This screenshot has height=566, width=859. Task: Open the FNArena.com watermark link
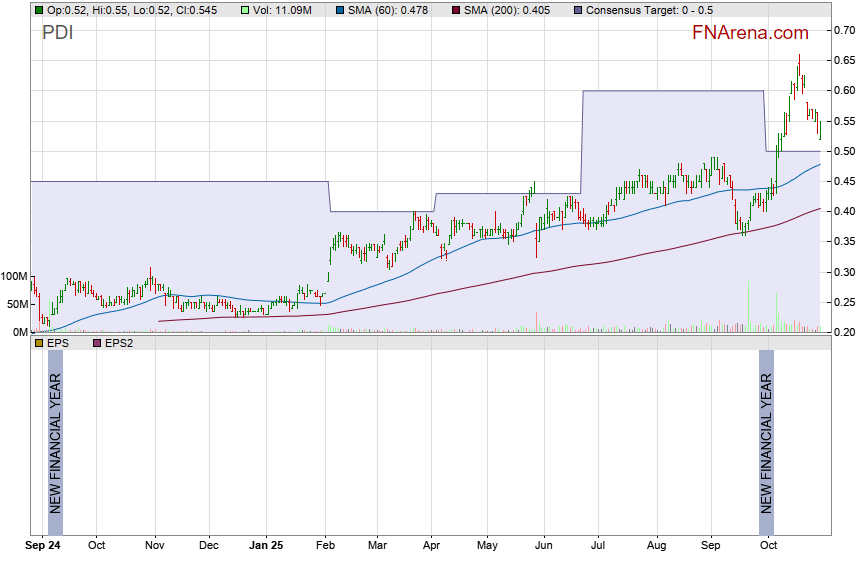pyautogui.click(x=751, y=33)
